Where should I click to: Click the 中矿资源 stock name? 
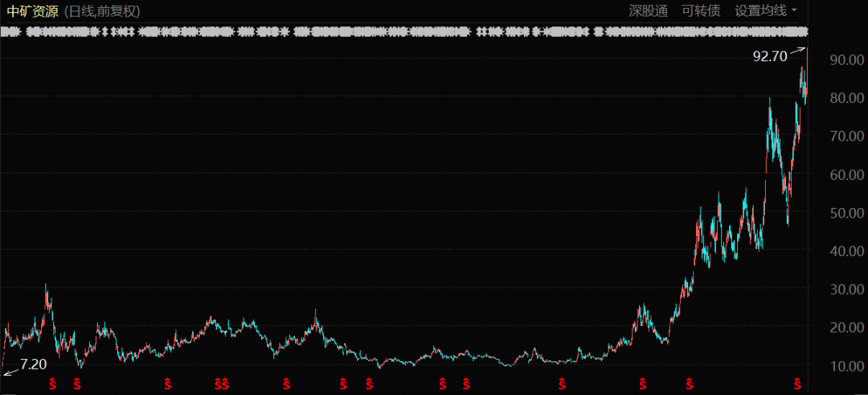click(x=32, y=11)
